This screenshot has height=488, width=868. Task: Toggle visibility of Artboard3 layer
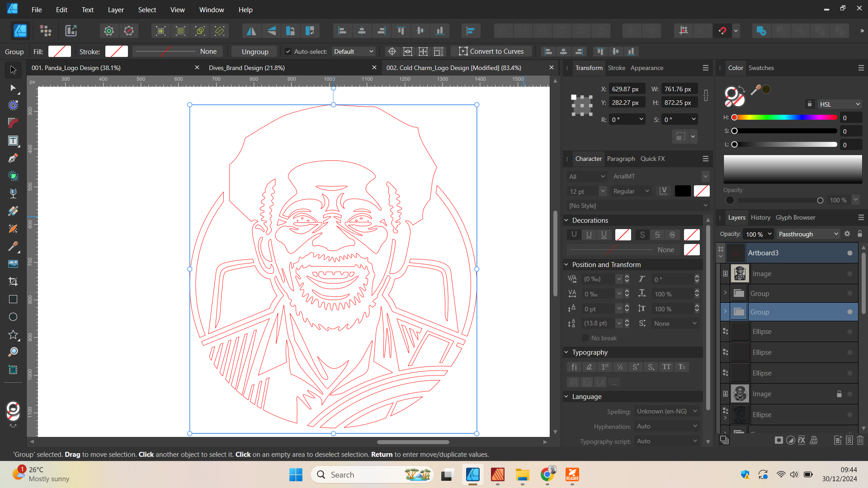tap(850, 253)
